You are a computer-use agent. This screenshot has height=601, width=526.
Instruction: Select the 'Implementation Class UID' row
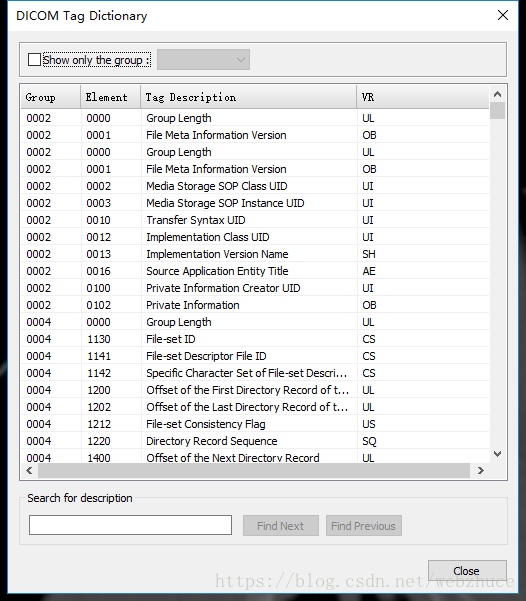(255, 237)
